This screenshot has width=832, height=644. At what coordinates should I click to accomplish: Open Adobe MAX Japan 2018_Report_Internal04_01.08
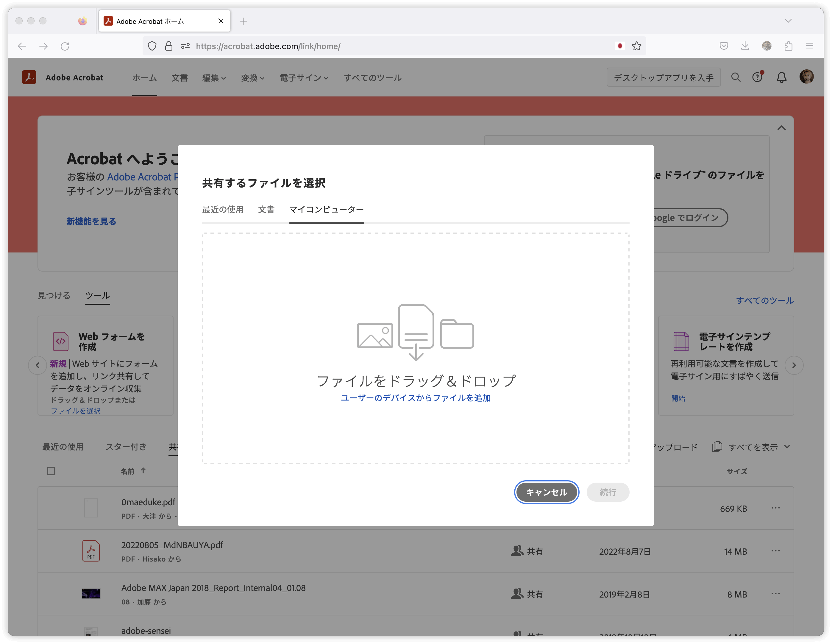[x=213, y=588]
